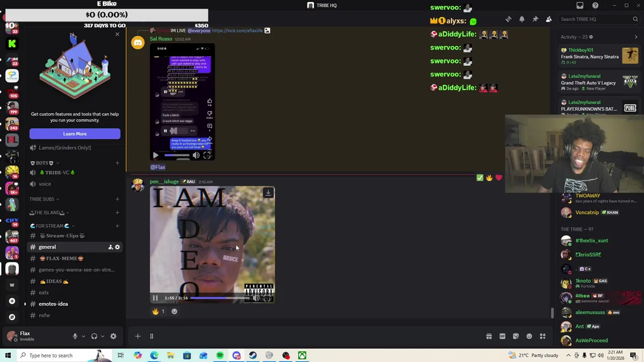644x362 pixels.
Task: Open Sal Russo's username profile
Action: pos(161,39)
